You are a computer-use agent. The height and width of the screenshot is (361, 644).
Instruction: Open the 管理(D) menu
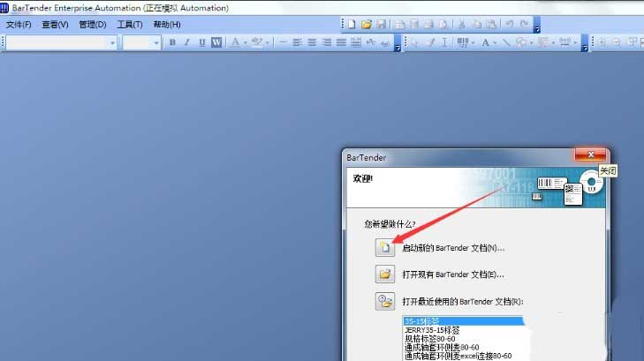coord(93,25)
